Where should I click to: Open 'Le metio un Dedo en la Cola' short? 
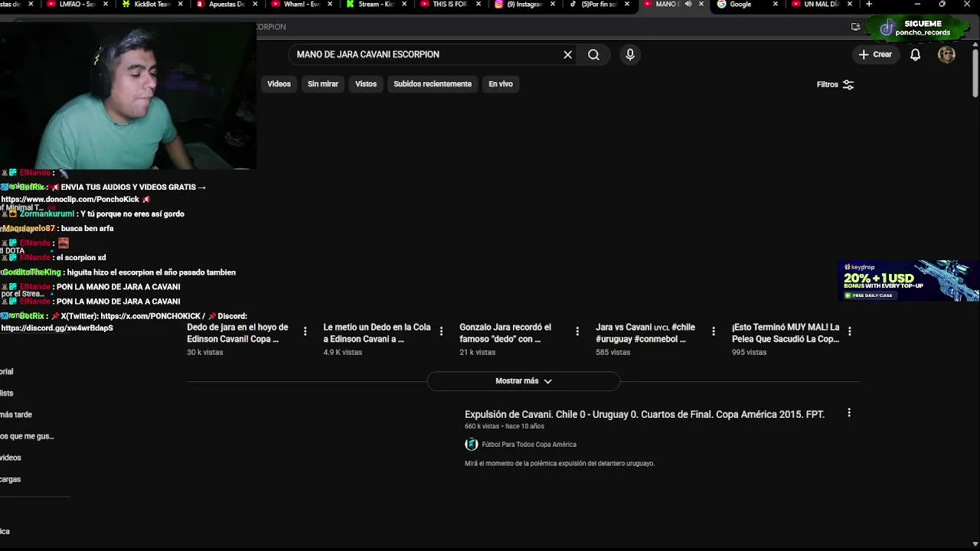pyautogui.click(x=377, y=333)
